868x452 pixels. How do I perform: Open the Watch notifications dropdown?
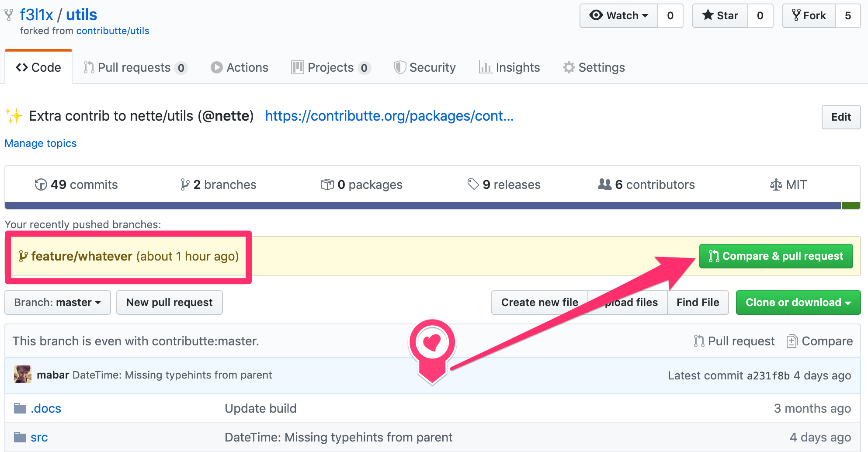click(x=618, y=16)
